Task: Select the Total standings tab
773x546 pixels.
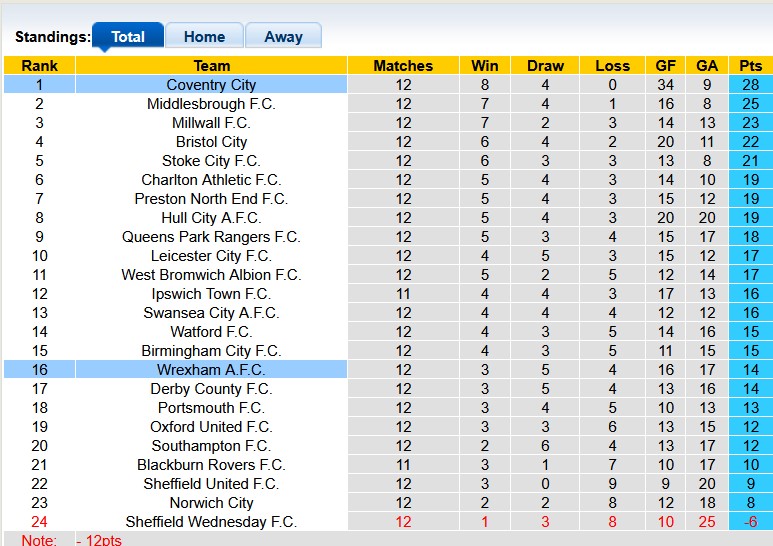Action: pyautogui.click(x=128, y=37)
